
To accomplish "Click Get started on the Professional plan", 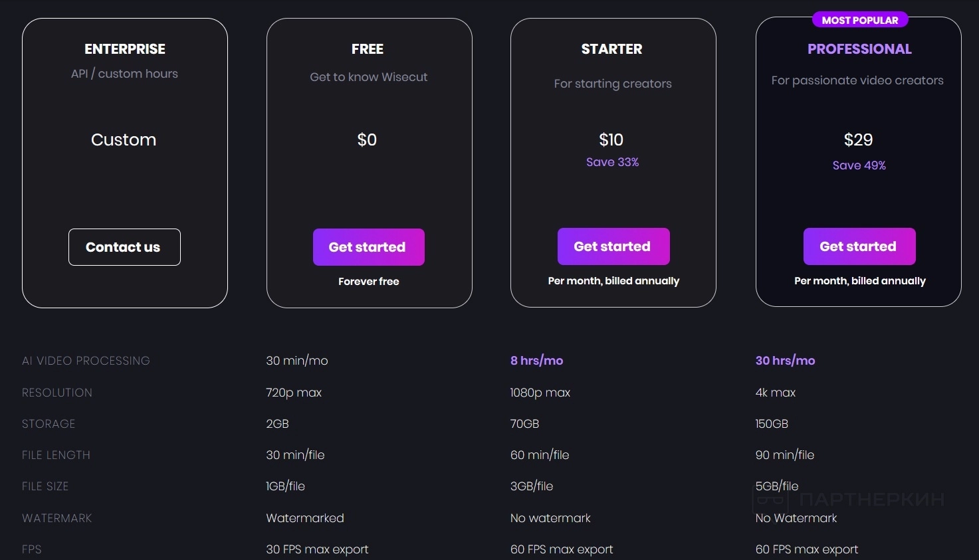I will coord(859,246).
